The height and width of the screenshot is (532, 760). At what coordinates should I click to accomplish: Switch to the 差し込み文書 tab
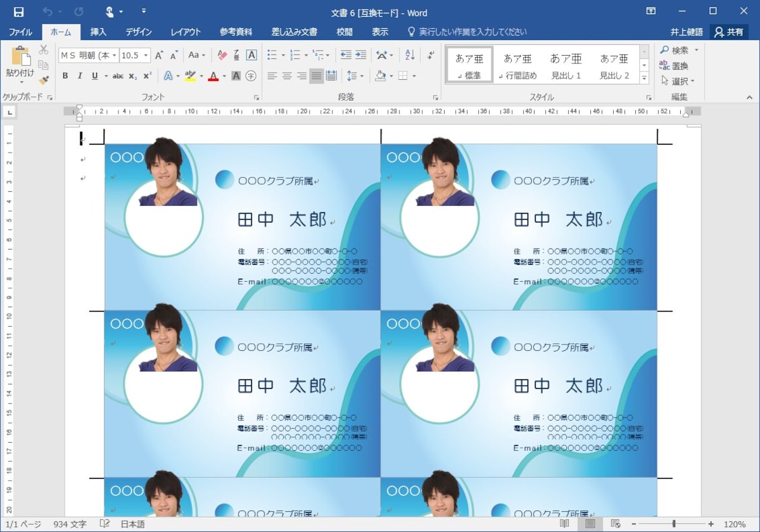click(294, 32)
